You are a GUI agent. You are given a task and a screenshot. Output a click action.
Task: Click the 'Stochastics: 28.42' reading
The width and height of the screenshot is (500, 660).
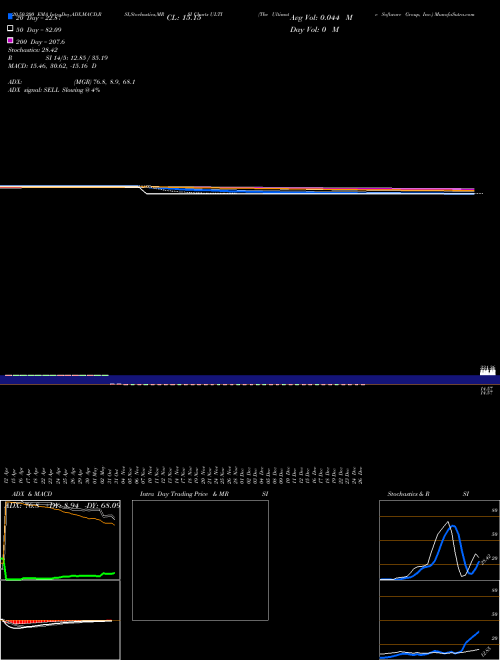pos(33,50)
